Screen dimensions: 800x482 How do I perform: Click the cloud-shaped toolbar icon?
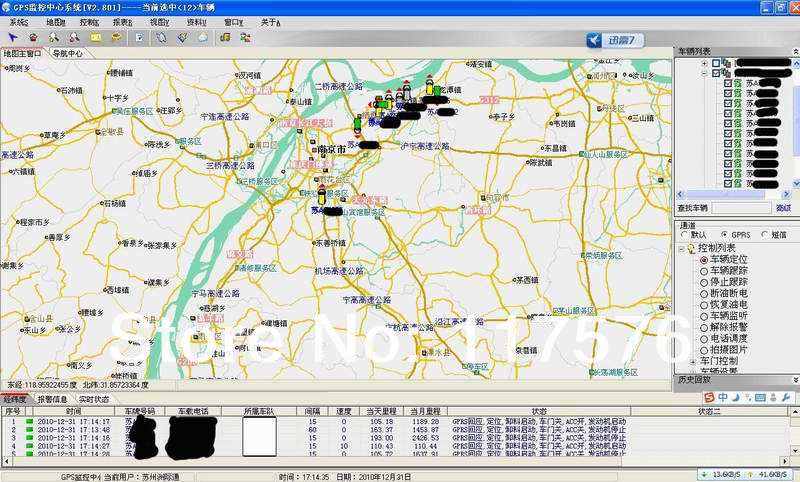[x=203, y=37]
